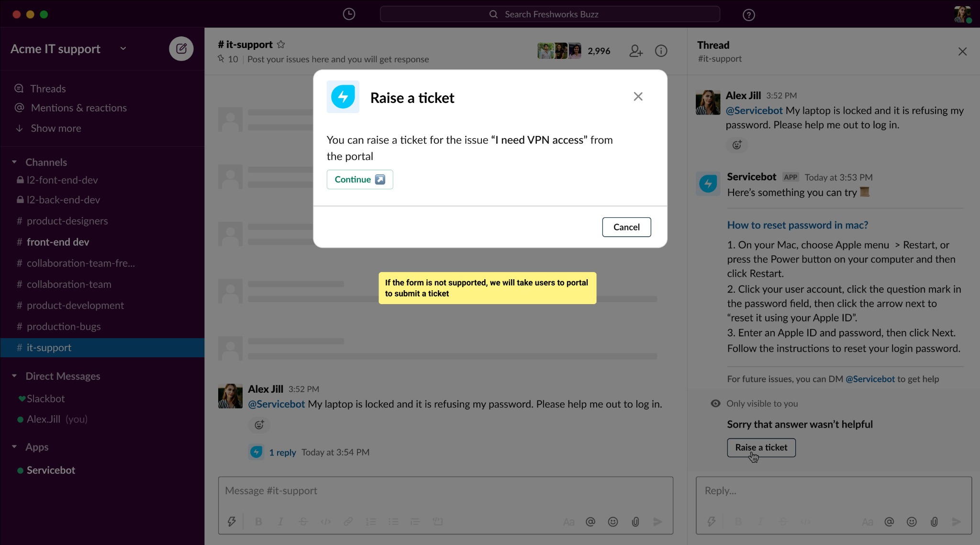Insert bulleted list in channel composer

[393, 522]
